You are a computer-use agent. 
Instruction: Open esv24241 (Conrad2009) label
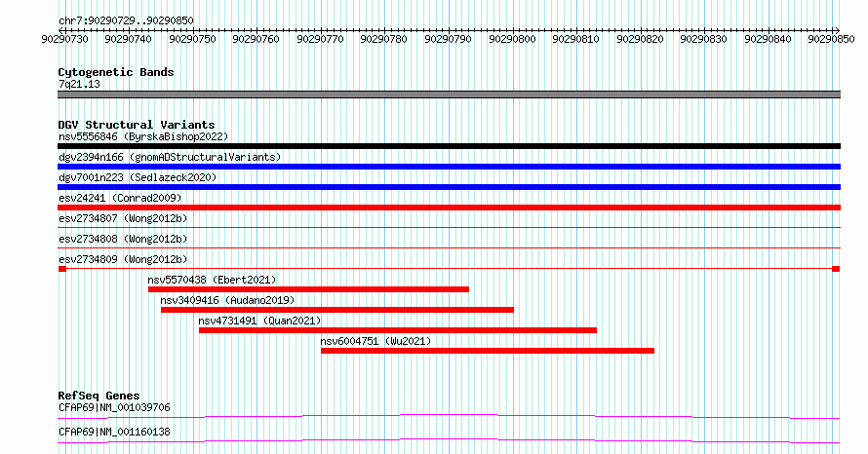120,198
